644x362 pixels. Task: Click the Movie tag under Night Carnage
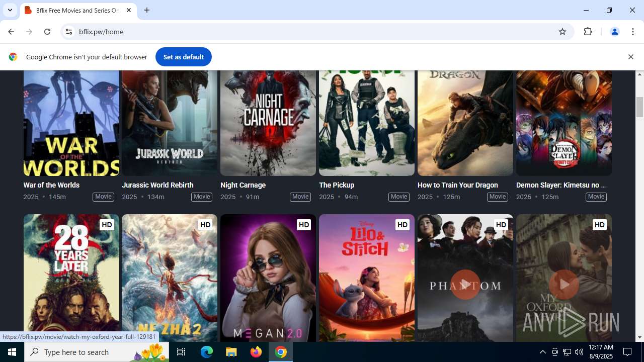[300, 197]
